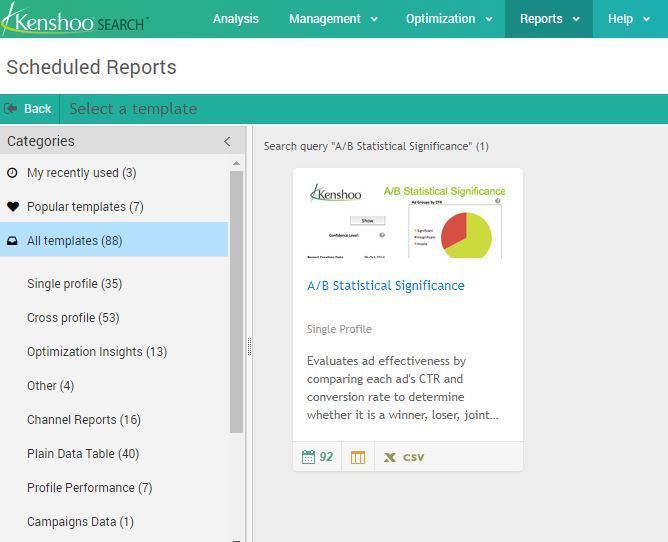Click the table columns icon on the card
The height and width of the screenshot is (542, 668).
[358, 457]
